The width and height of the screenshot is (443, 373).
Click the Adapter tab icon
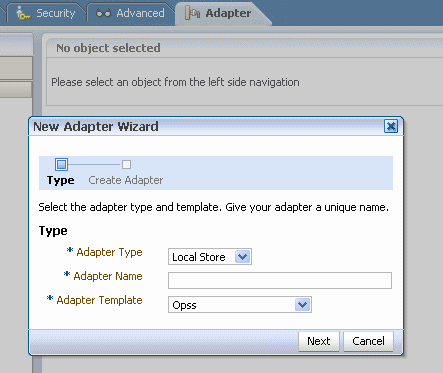(192, 13)
